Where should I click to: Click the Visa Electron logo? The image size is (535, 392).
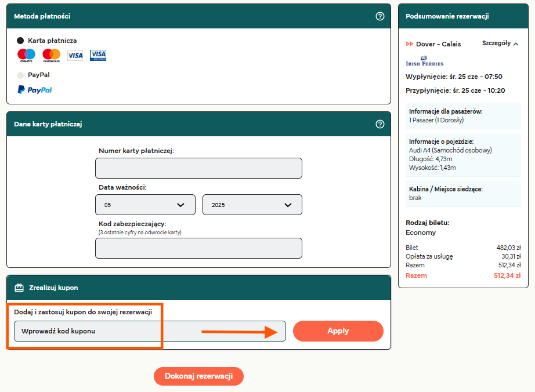tap(98, 55)
